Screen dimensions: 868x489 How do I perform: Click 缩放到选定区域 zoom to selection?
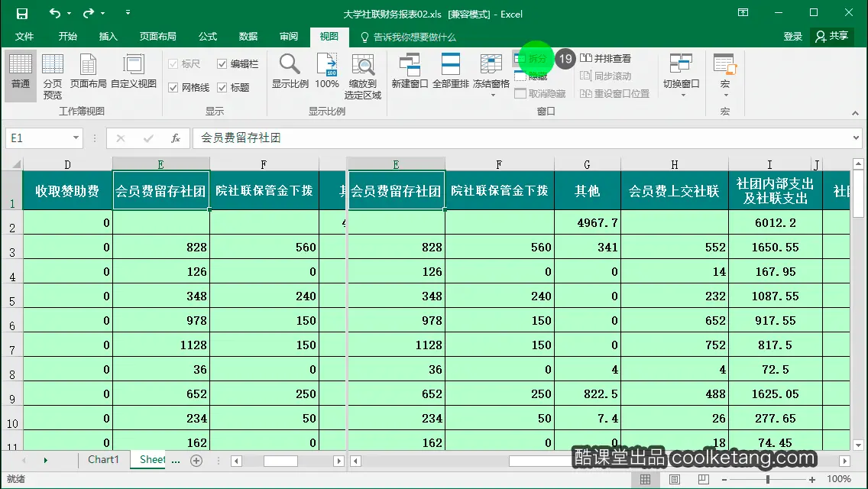click(x=363, y=76)
